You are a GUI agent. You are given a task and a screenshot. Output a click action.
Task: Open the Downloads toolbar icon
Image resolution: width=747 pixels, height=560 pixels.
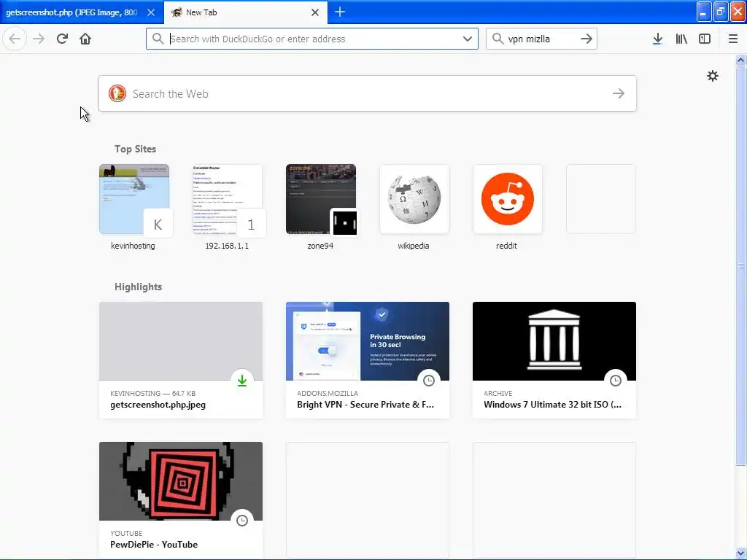tap(657, 39)
